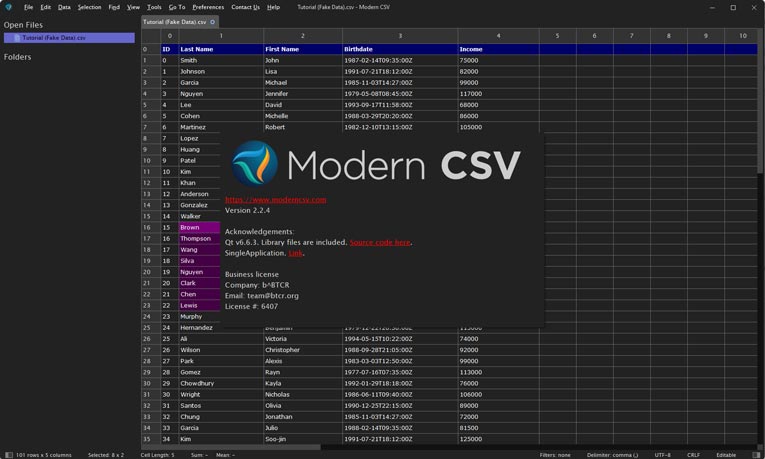Click the 'Selected: 8 x 2' status text
Image resolution: width=765 pixels, height=459 pixels.
click(106, 455)
